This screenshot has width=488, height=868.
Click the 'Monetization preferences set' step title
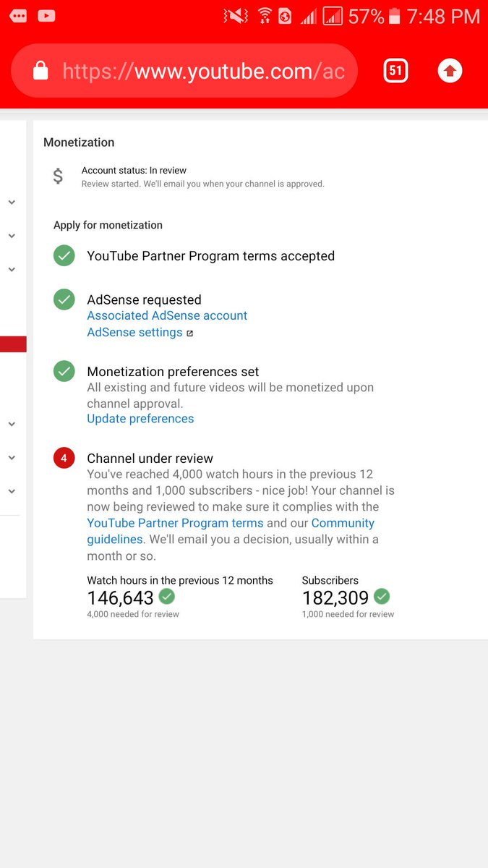(173, 371)
